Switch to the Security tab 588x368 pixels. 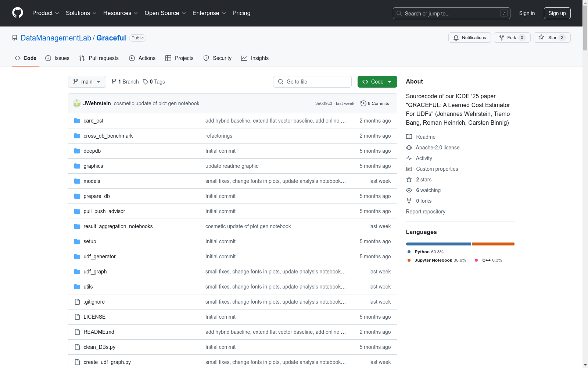point(218,58)
